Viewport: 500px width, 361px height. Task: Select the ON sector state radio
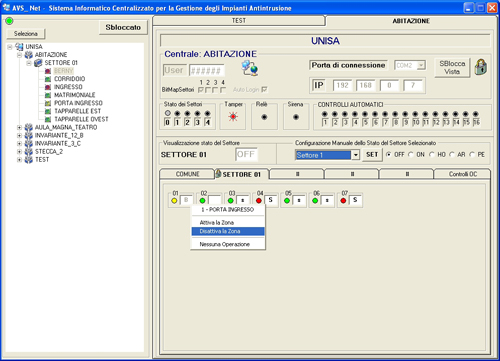pos(411,155)
